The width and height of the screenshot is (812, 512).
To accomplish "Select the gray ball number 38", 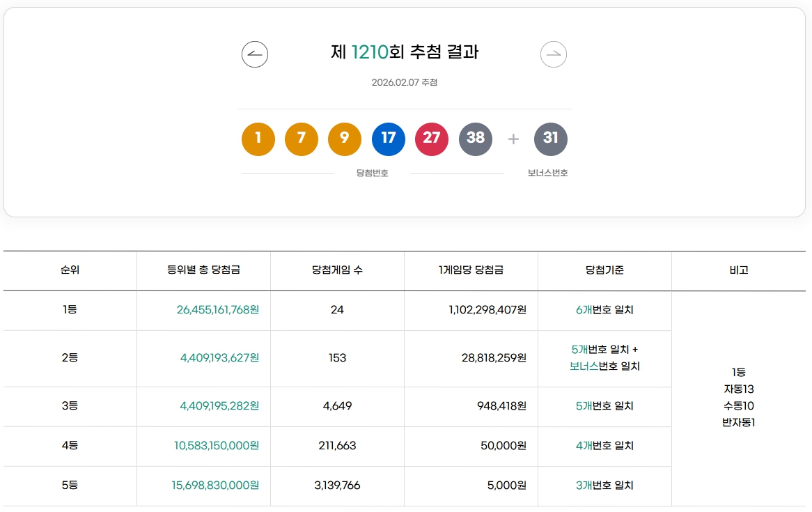I will (476, 139).
